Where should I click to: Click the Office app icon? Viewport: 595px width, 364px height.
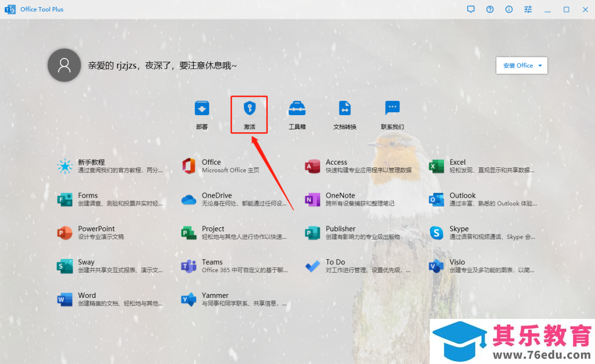coord(188,166)
